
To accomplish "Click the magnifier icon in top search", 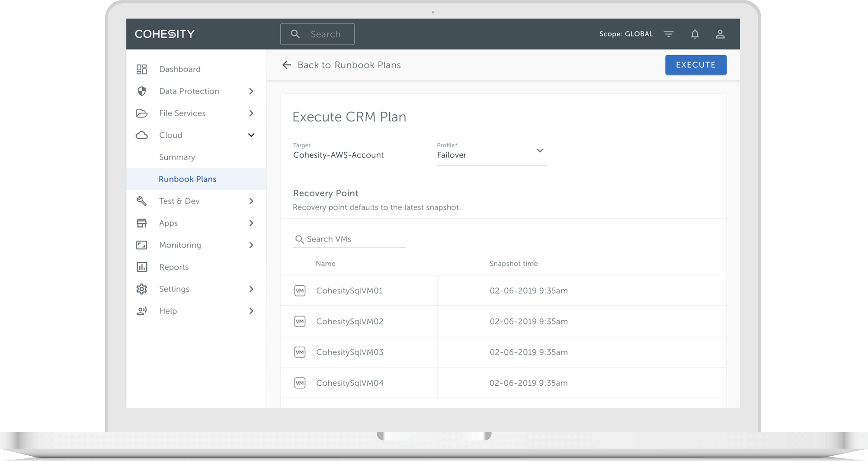I will [295, 34].
